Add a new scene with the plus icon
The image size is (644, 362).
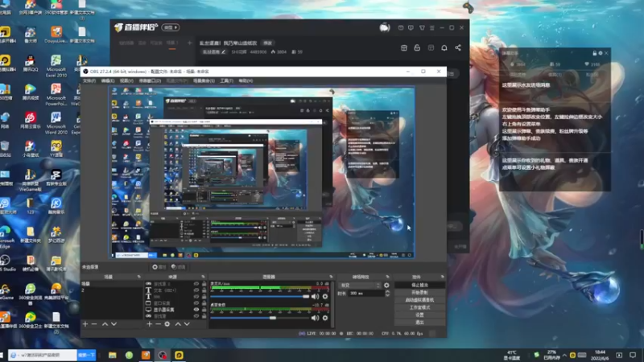click(85, 324)
